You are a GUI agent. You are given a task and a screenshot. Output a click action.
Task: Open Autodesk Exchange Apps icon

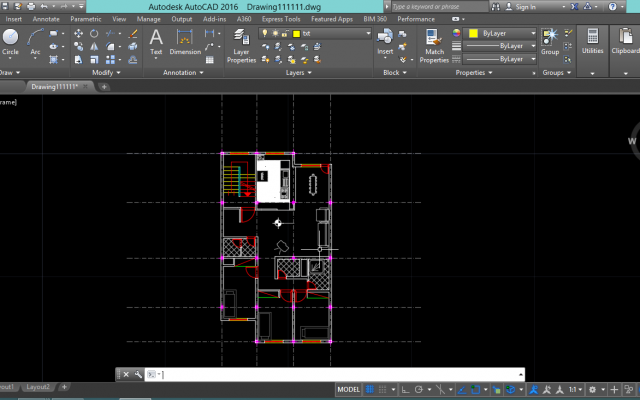[x=574, y=7]
